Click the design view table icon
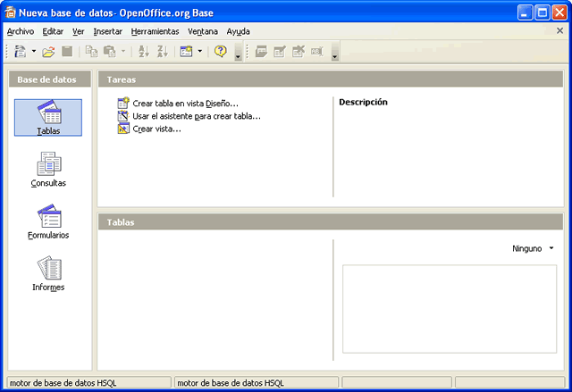The width and height of the screenshot is (572, 392). click(x=123, y=103)
